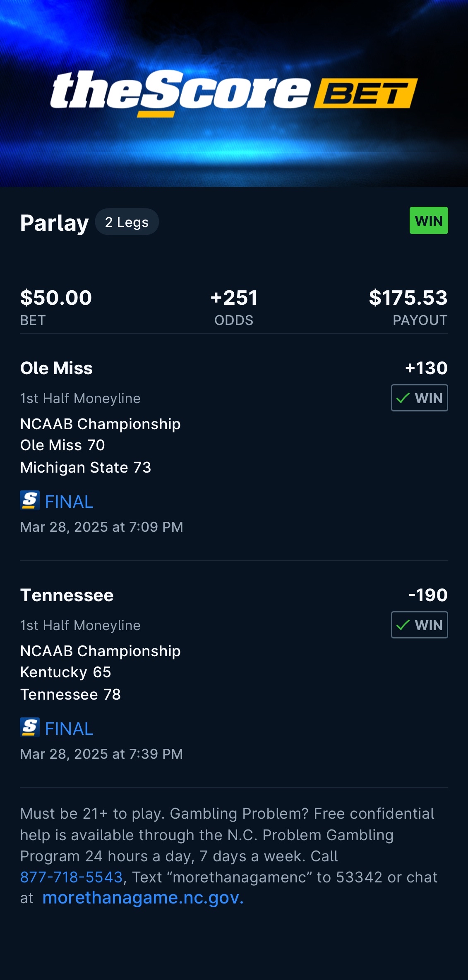Image resolution: width=468 pixels, height=980 pixels.
Task: Open the FINAL link for Tennessee game
Action: point(69,729)
